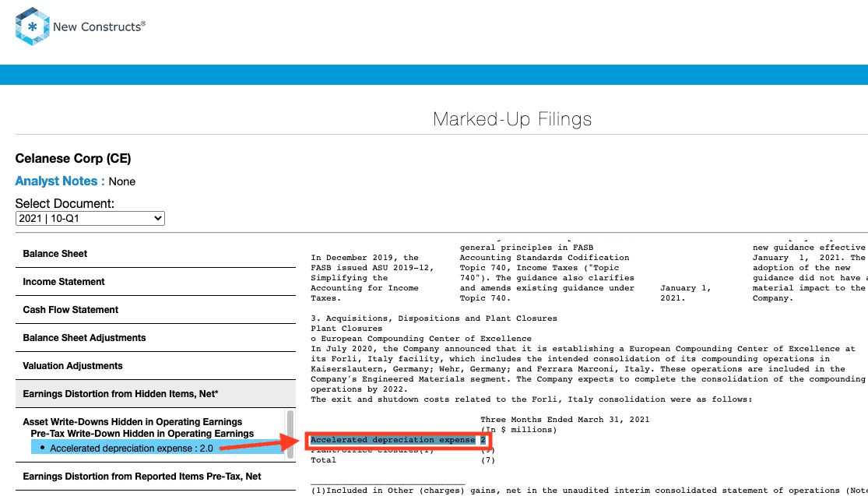Click the '(7)' total value
Screen dimensions: 868x496
[x=487, y=460]
